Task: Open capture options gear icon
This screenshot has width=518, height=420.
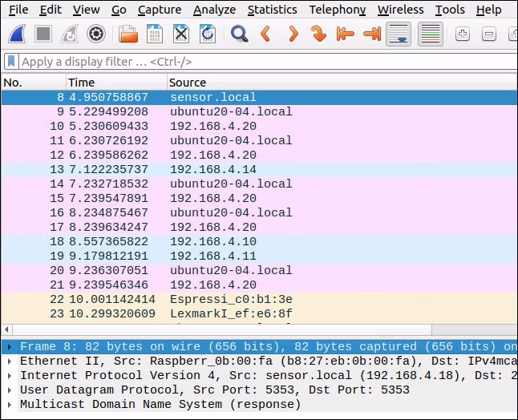Action: pos(96,34)
